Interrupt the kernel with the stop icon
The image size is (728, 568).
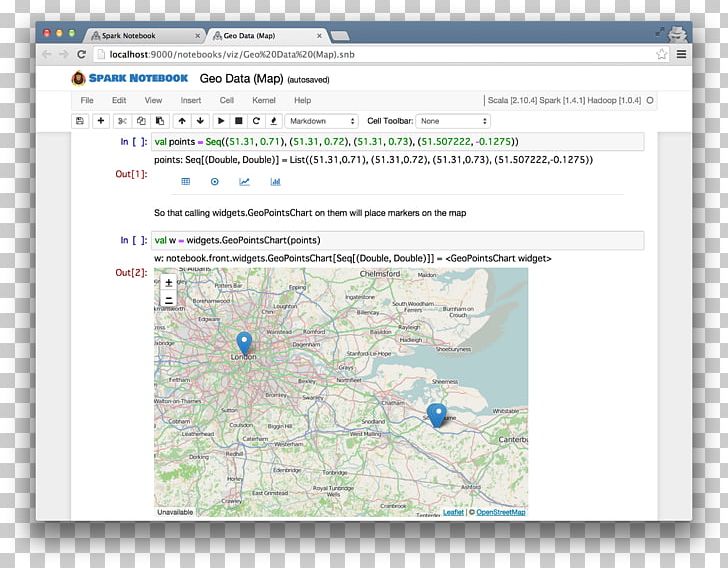[239, 121]
